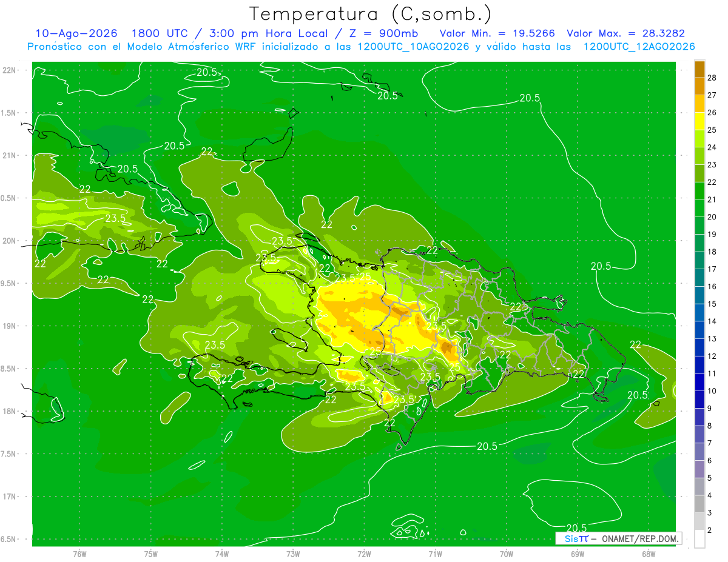Click the gray colorbar segment between 3 and 4

pos(699,504)
